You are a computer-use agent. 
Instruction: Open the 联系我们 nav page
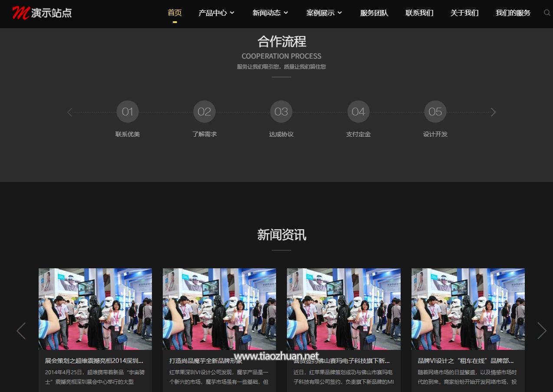[x=419, y=13]
